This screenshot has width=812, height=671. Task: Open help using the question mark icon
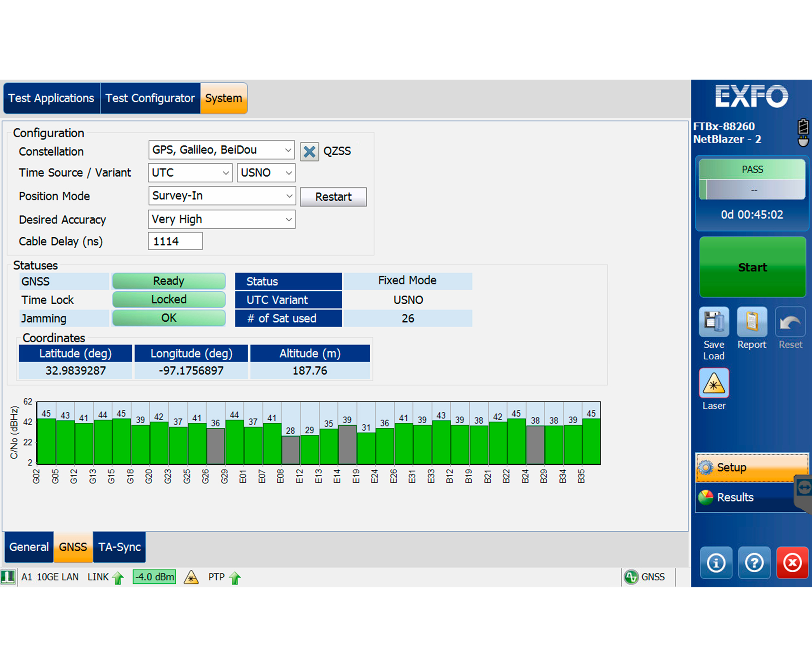pos(754,563)
